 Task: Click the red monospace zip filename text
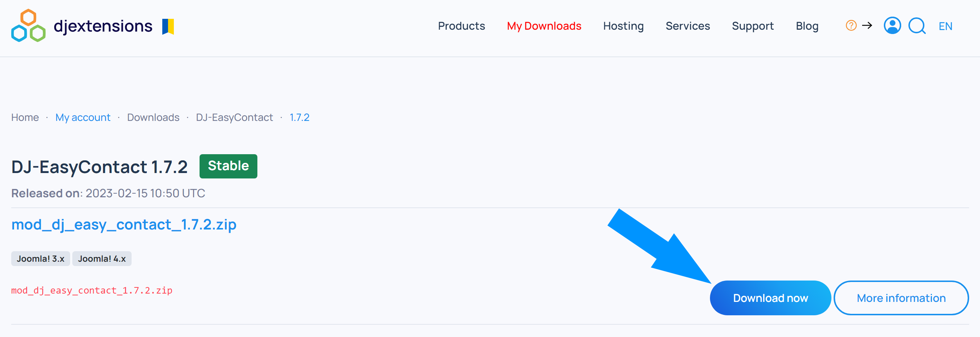92,291
